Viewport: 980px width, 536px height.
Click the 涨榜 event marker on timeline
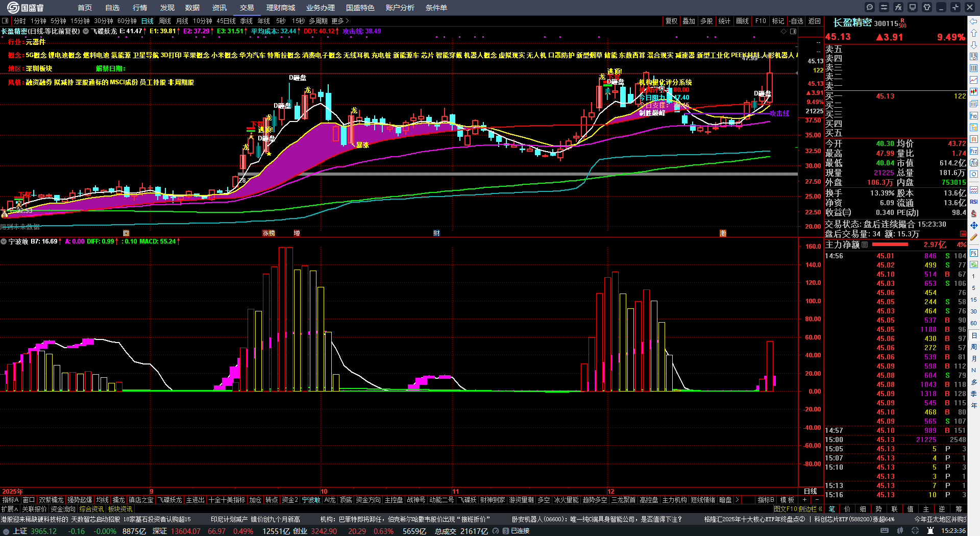pyautogui.click(x=268, y=233)
